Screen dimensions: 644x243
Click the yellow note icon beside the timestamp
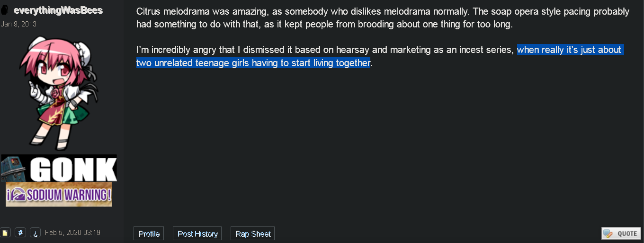5,233
